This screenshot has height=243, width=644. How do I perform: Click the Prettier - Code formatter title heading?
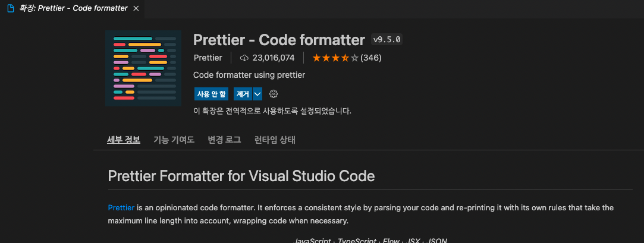coord(279,40)
